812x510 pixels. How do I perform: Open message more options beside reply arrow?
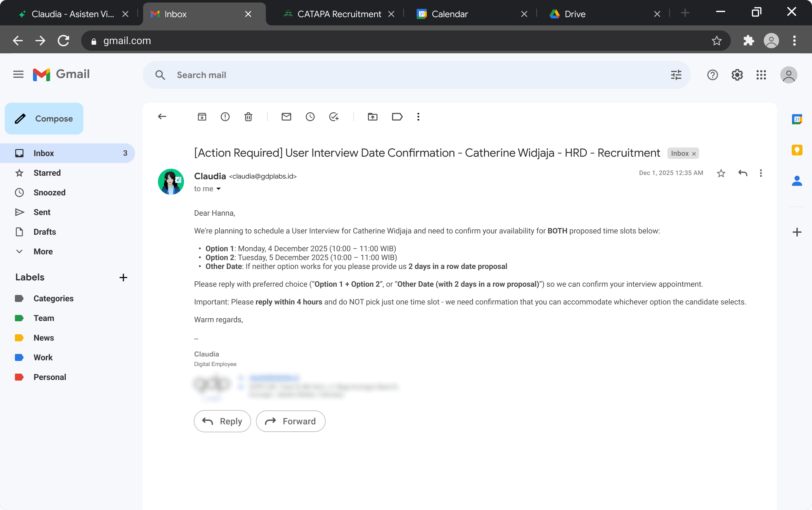[760, 173]
